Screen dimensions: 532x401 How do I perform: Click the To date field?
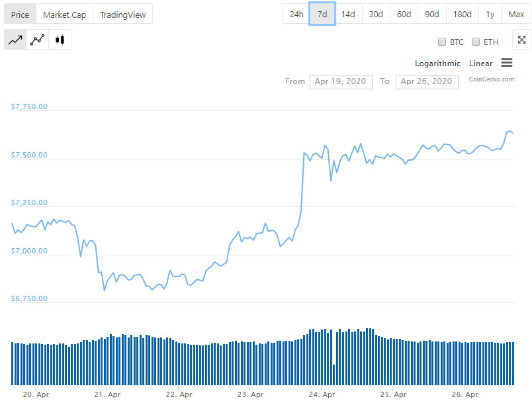click(x=426, y=81)
